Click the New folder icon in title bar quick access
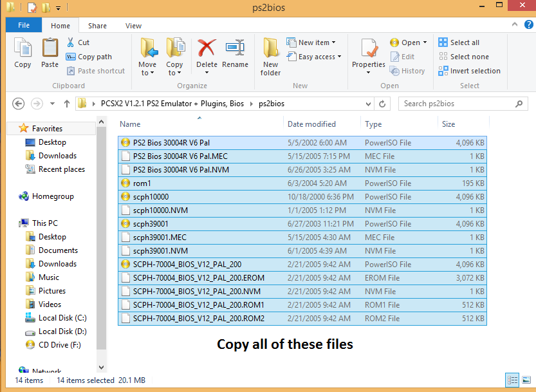Viewport: 536px width, 392px height. coord(46,7)
